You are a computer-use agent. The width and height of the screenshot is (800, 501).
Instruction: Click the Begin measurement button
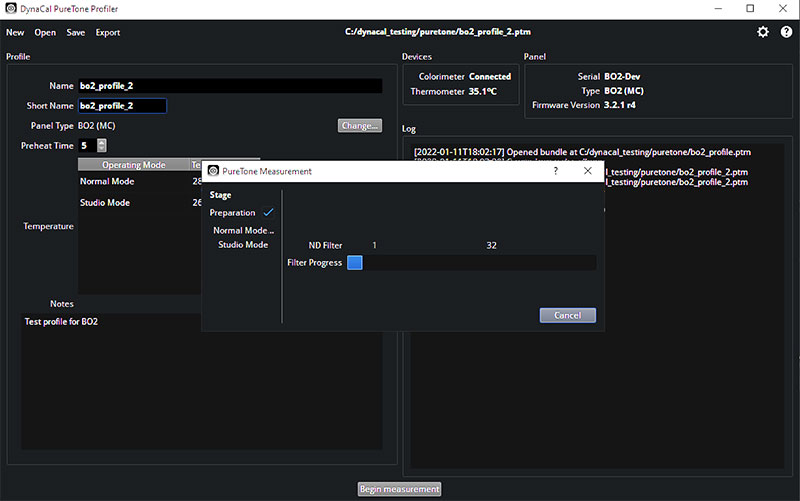click(x=400, y=489)
